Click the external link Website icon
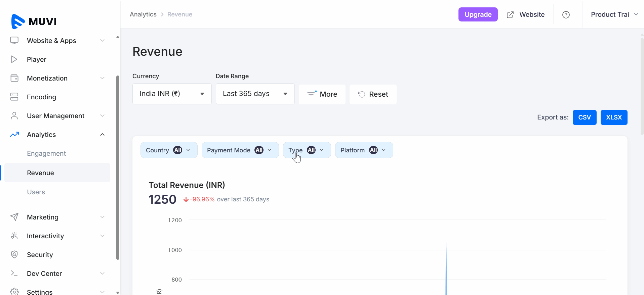644x295 pixels. point(510,15)
